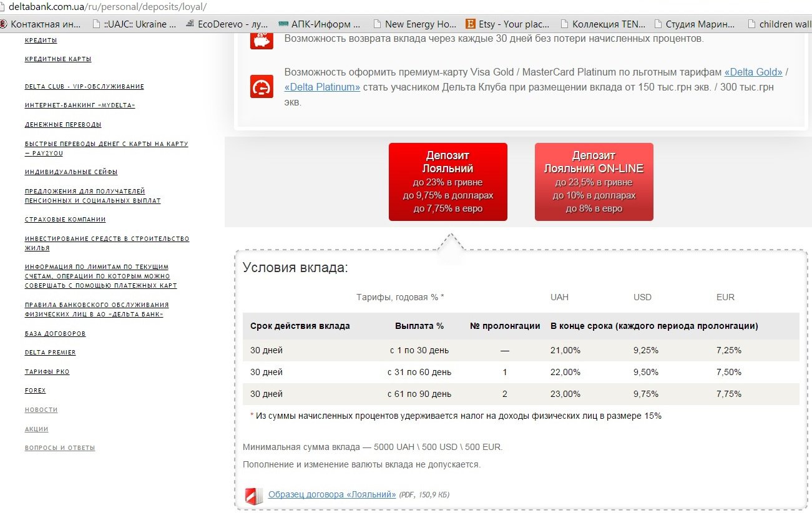
Task: Click the Срок действия вклада column header
Action: tap(300, 326)
